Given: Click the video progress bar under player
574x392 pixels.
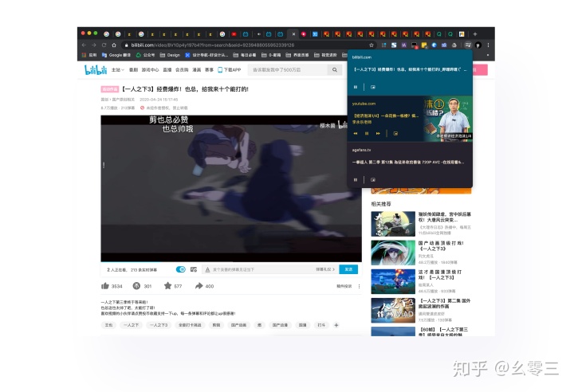Looking at the screenshot, I should 231,262.
